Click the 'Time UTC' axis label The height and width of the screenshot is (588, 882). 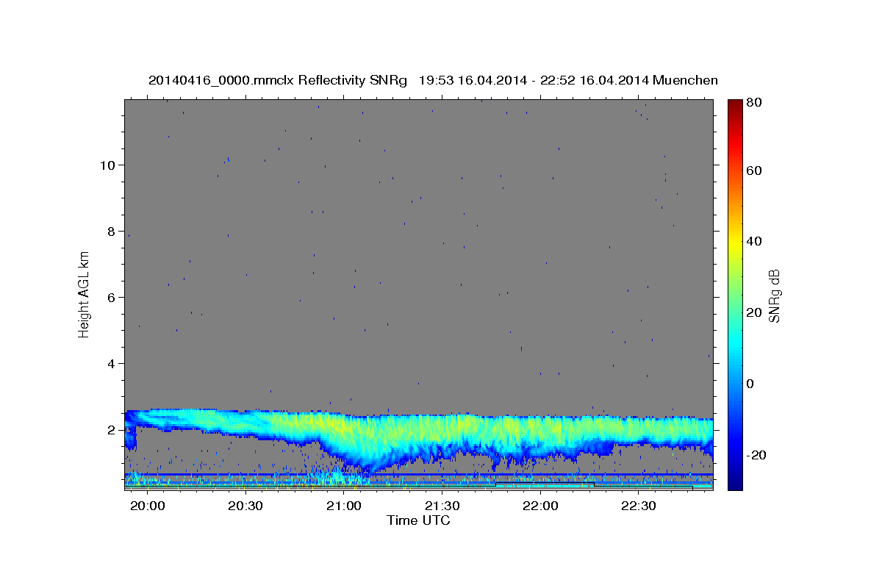pyautogui.click(x=418, y=520)
